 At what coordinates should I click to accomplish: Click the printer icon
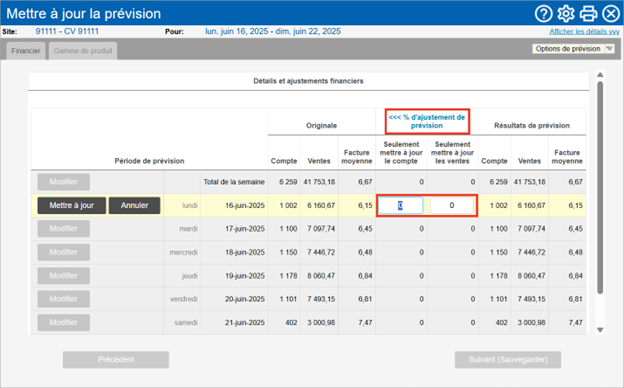[588, 14]
